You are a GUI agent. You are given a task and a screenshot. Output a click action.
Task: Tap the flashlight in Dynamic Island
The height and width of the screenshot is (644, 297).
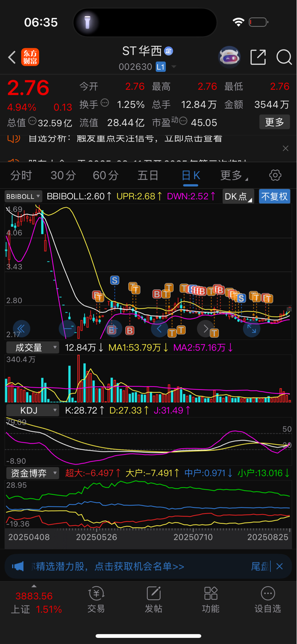(88, 22)
